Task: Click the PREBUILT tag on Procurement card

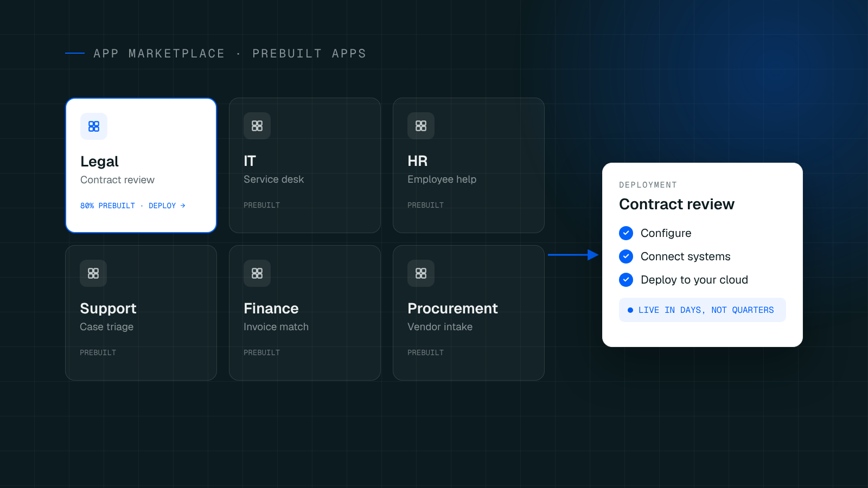Action: [426, 352]
